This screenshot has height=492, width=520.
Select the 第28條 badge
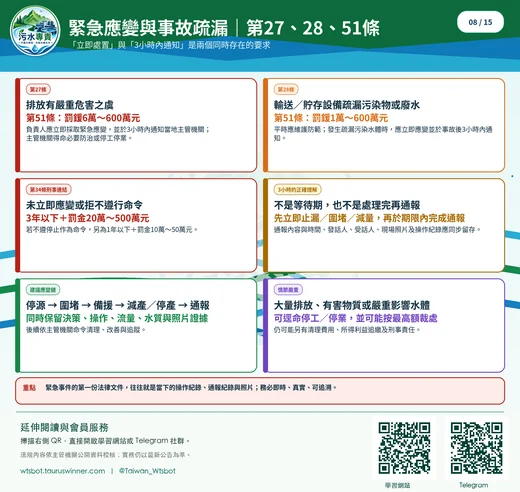(x=286, y=89)
